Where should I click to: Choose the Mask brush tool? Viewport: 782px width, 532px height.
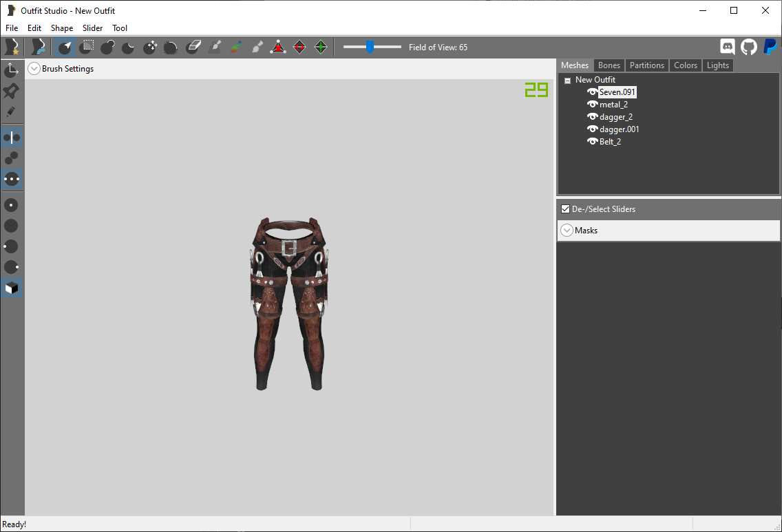87,47
